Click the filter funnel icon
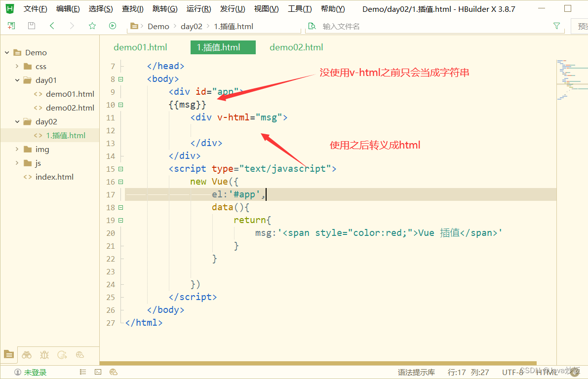Image resolution: width=588 pixels, height=379 pixels. 556,26
